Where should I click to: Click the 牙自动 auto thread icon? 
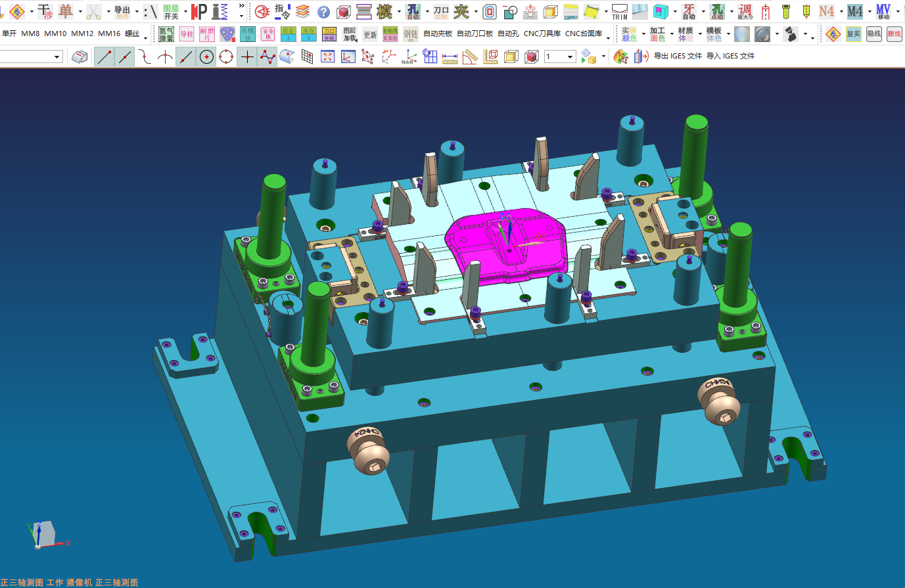689,11
